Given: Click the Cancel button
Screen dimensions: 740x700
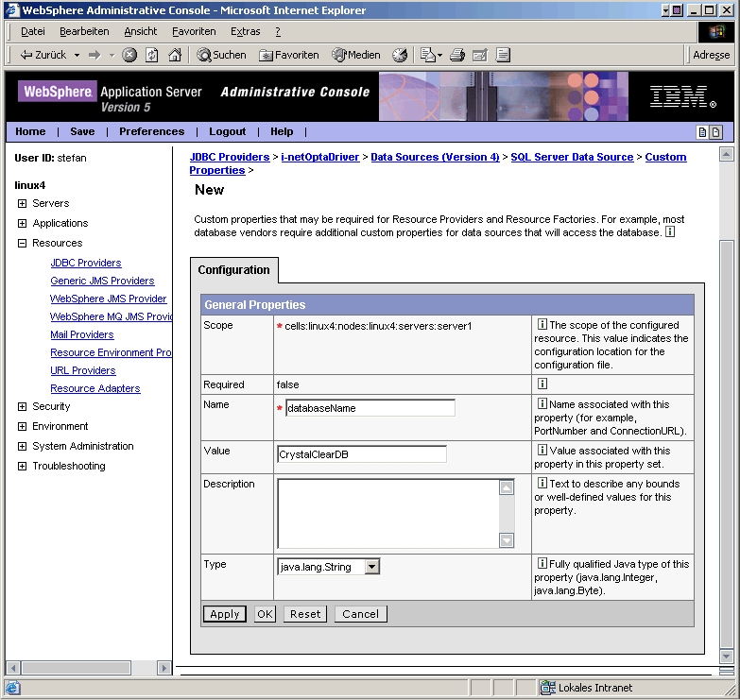Looking at the screenshot, I should (x=361, y=614).
